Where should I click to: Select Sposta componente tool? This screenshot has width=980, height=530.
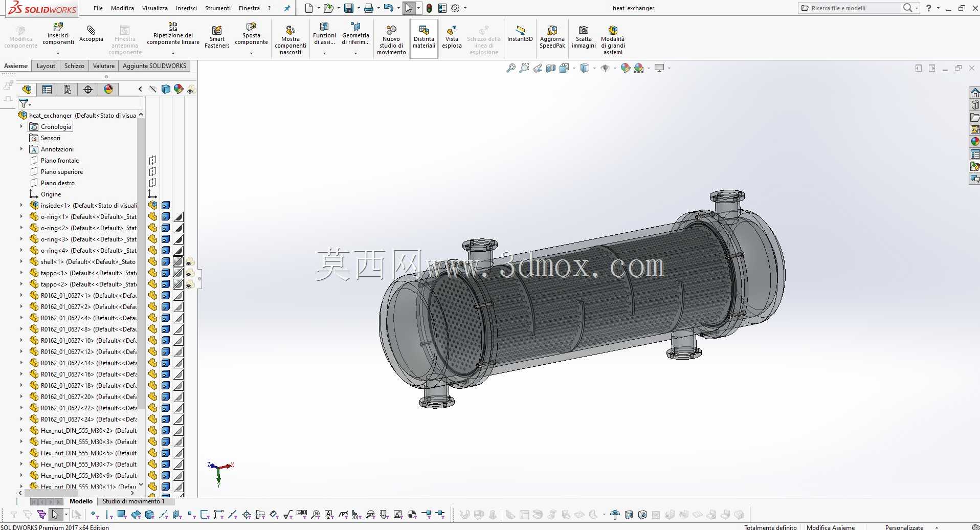click(251, 34)
